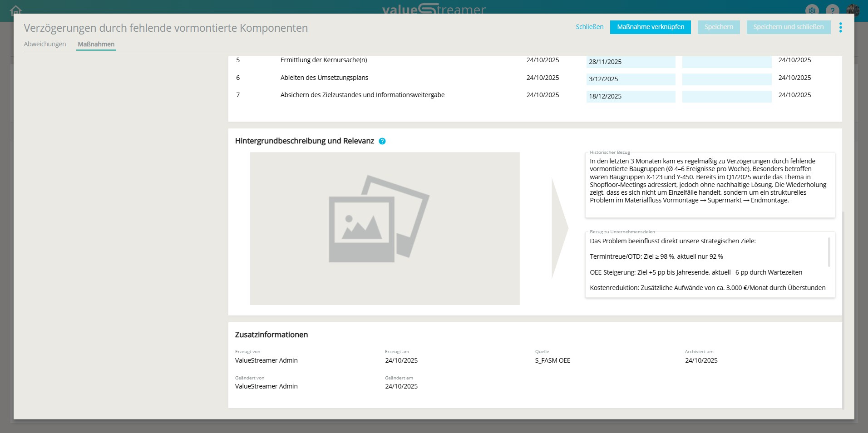This screenshot has height=433, width=868.
Task: Open the three-dot more options menu
Action: (840, 28)
